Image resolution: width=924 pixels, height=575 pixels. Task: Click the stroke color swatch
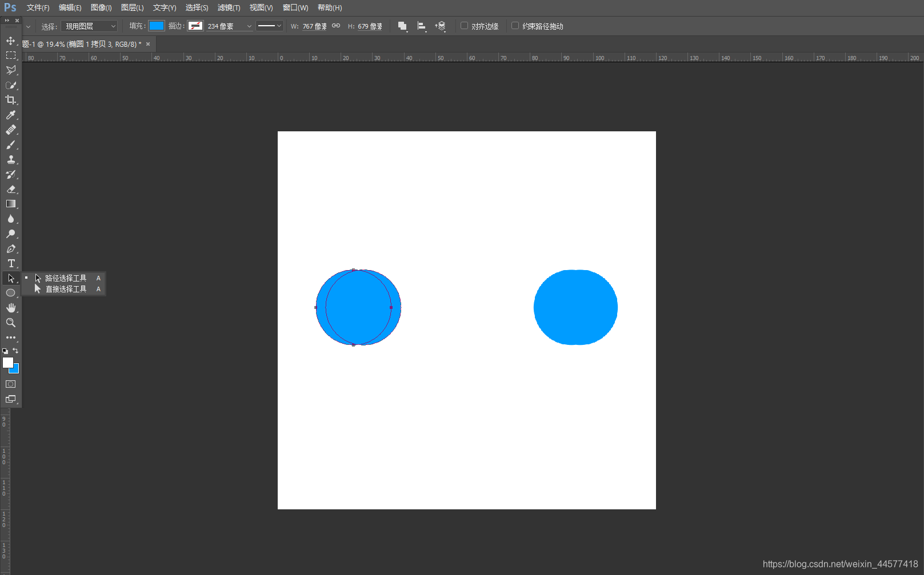click(195, 26)
